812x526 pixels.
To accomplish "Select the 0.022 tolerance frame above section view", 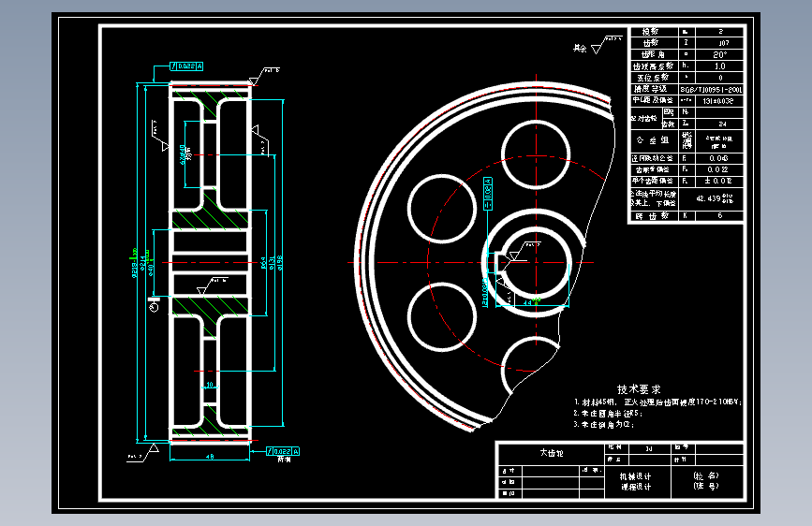I will [x=186, y=66].
